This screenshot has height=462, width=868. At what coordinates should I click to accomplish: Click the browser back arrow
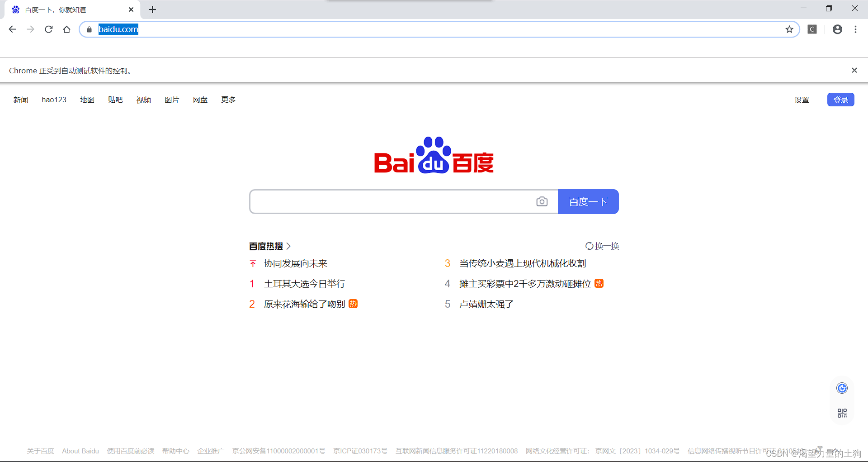[12, 29]
